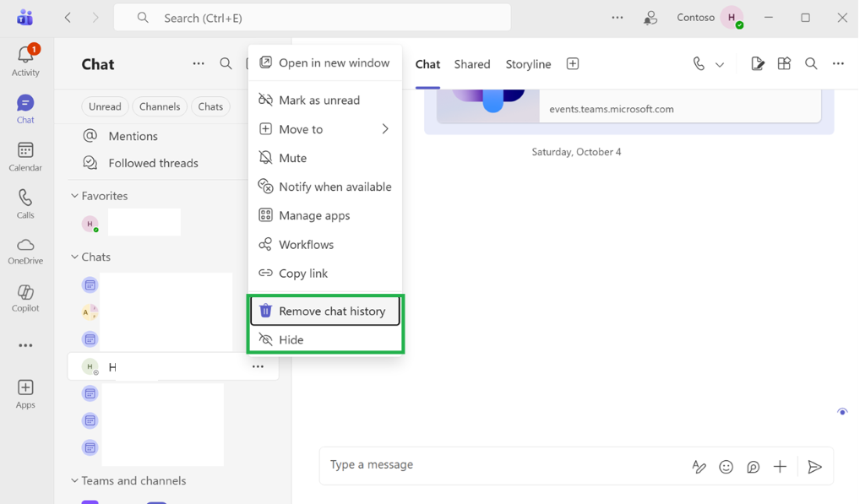This screenshot has height=504, width=865.
Task: Go back in navigation history
Action: point(68,18)
